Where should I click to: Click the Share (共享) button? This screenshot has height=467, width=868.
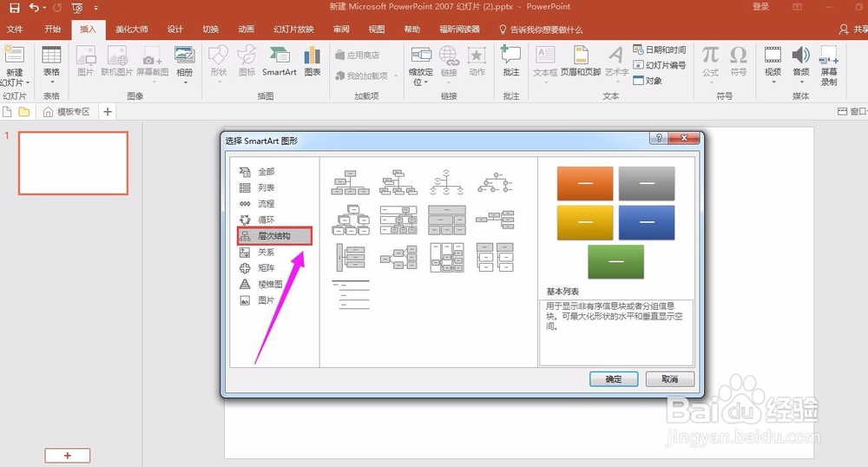[853, 30]
